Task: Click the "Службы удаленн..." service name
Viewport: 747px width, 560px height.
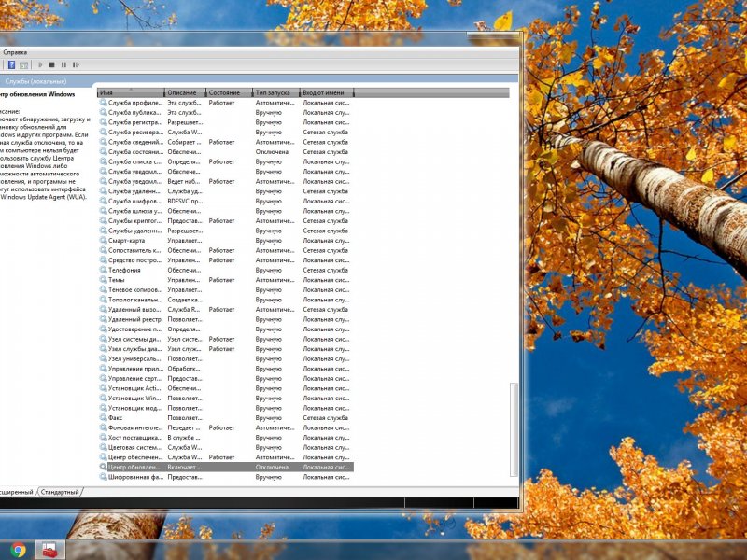Action: tap(134, 231)
